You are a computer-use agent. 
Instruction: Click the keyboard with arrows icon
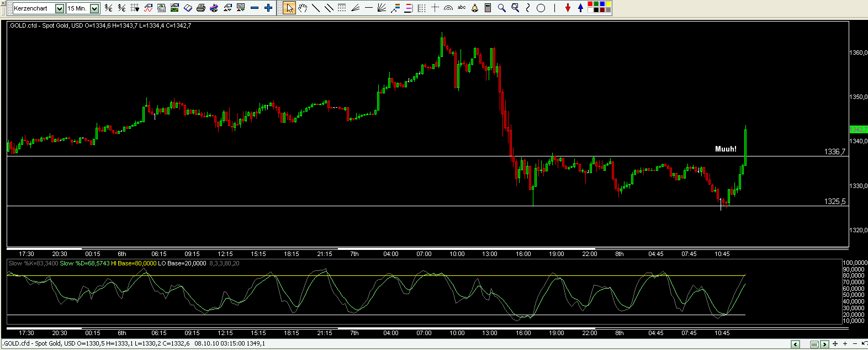[241, 8]
